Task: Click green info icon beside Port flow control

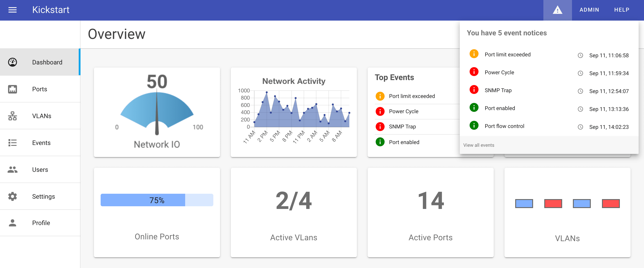Action: pyautogui.click(x=474, y=125)
